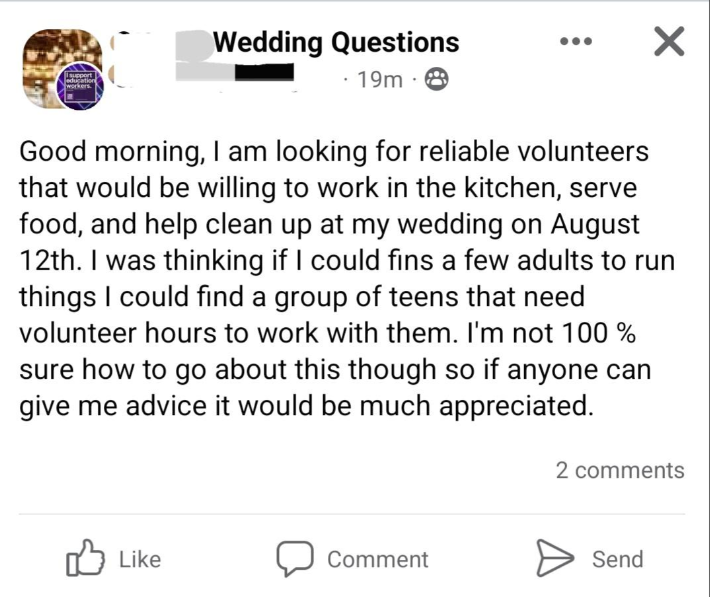The height and width of the screenshot is (597, 710).
Task: Open the three-dot post options menu
Action: tap(576, 42)
